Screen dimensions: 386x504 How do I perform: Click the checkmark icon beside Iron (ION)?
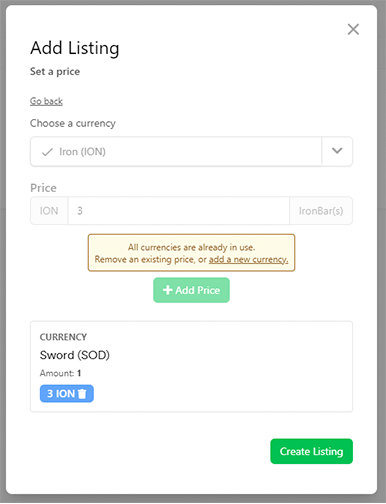(x=47, y=152)
